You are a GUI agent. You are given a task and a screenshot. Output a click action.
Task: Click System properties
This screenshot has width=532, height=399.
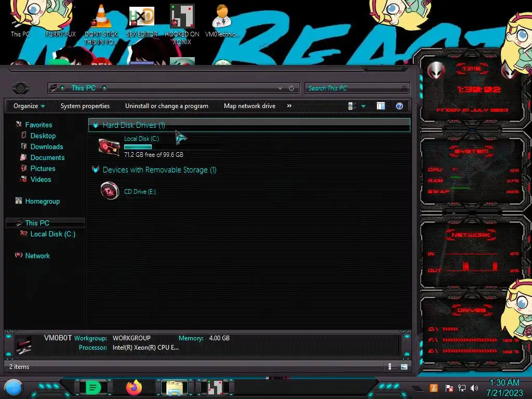click(x=85, y=106)
